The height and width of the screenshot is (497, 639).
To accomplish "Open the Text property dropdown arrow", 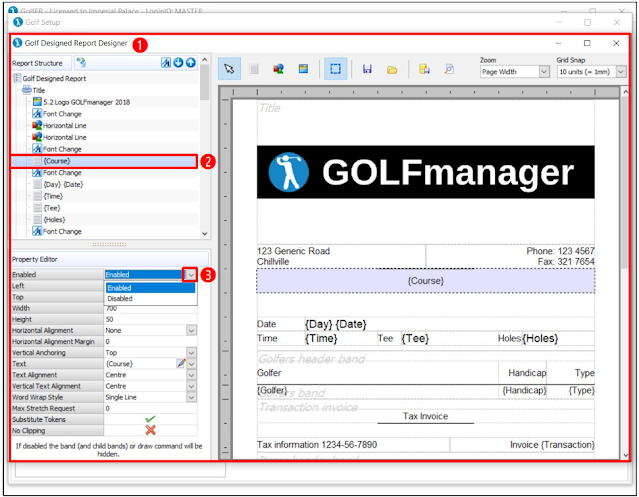I will [191, 364].
